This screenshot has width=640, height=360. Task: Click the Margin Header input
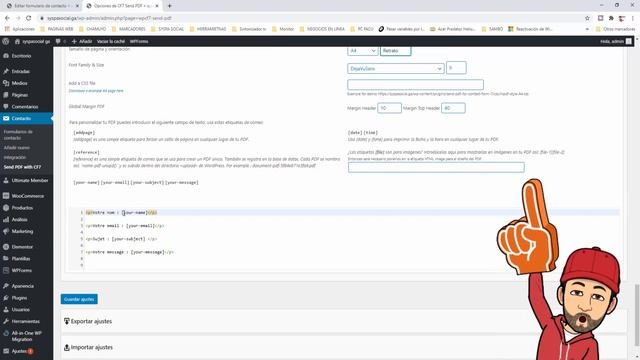pyautogui.click(x=389, y=108)
